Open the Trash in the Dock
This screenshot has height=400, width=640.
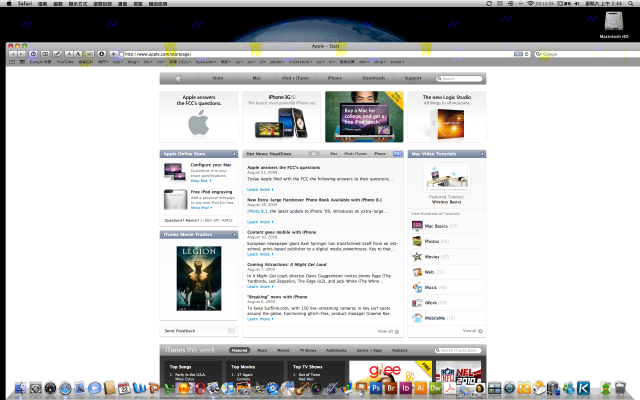pyautogui.click(x=620, y=388)
